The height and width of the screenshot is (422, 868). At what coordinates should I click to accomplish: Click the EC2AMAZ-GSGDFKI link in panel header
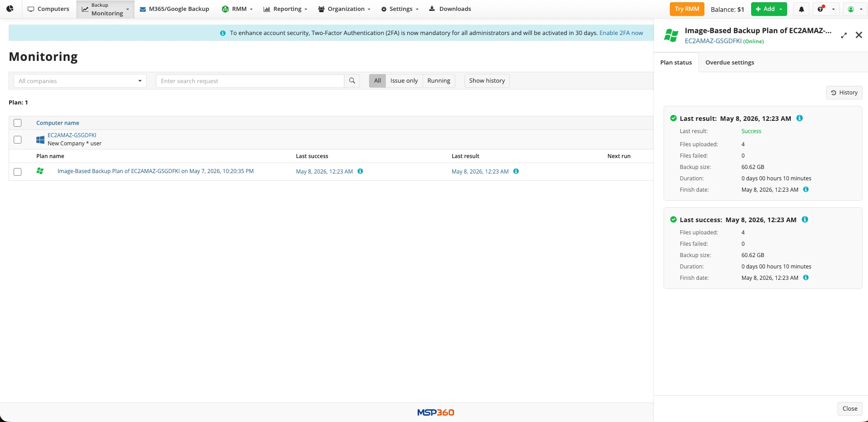pos(713,41)
